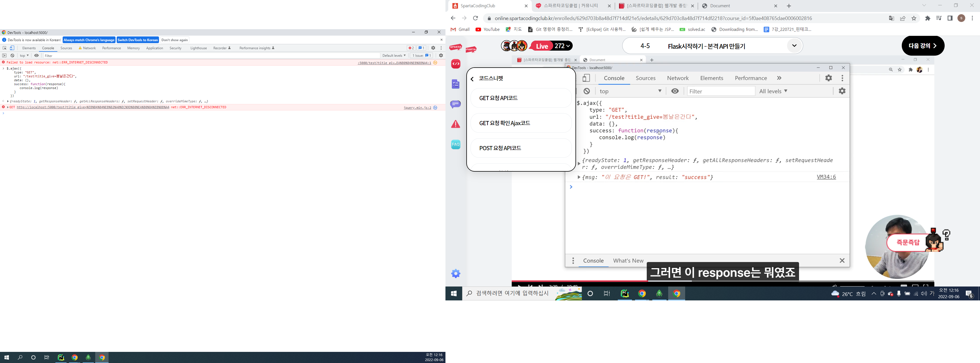The image size is (980, 363).
Task: Open the 1 Issue indicator
Action: click(422, 56)
